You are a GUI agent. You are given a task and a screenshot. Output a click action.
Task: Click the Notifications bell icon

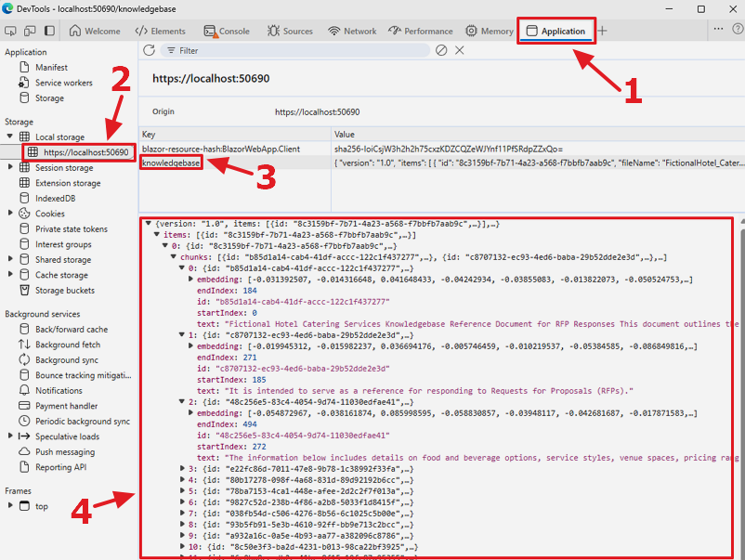point(24,390)
